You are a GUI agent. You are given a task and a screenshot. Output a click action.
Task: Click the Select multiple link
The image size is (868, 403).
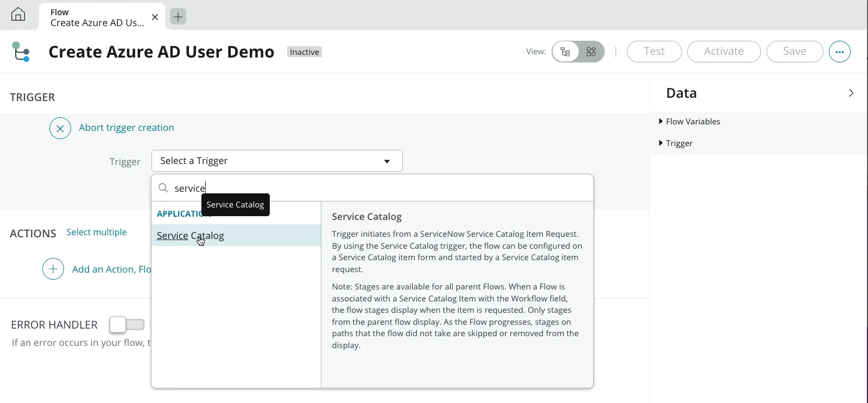(x=97, y=232)
